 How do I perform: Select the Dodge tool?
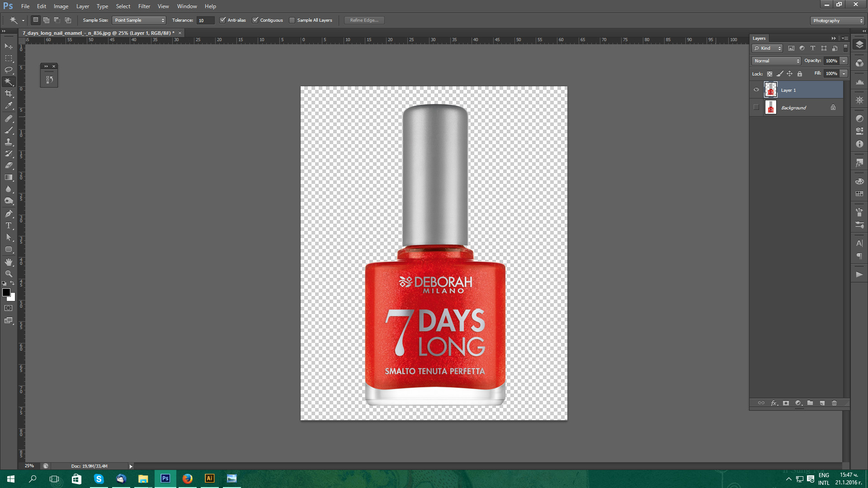pos(9,201)
